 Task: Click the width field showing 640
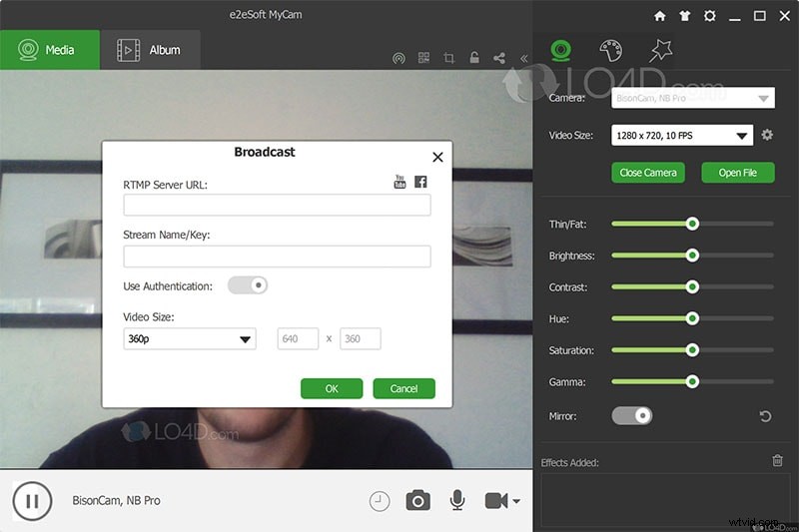click(x=298, y=338)
